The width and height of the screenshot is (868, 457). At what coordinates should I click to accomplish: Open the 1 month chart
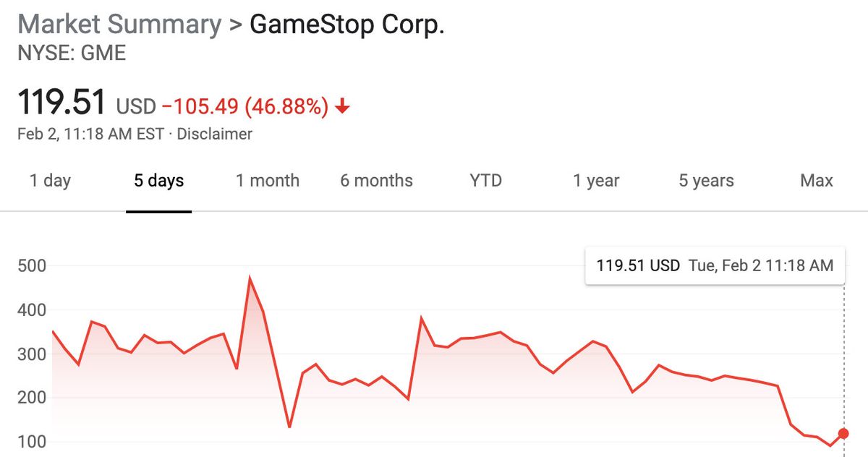point(268,181)
